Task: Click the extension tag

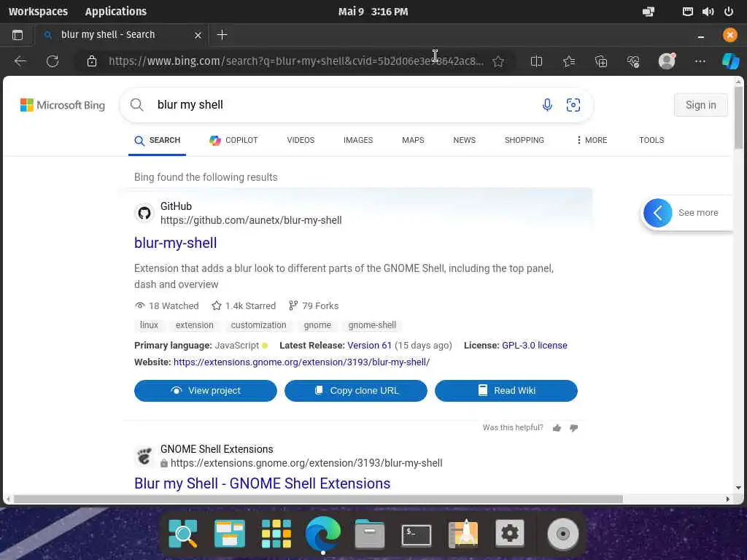Action: [194, 324]
